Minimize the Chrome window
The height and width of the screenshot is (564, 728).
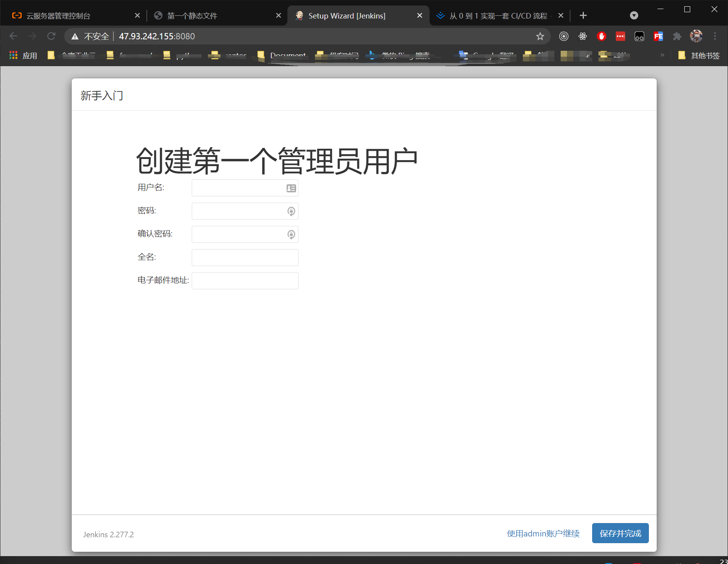click(x=661, y=9)
